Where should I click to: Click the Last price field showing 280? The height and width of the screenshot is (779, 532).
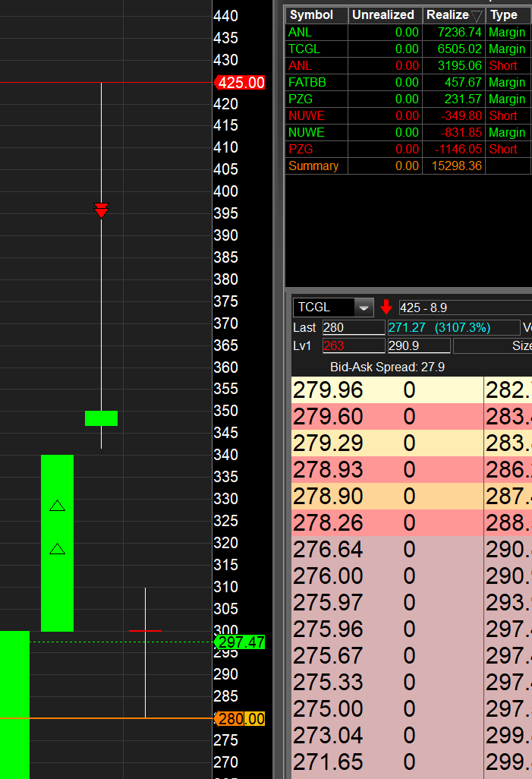[x=354, y=327]
